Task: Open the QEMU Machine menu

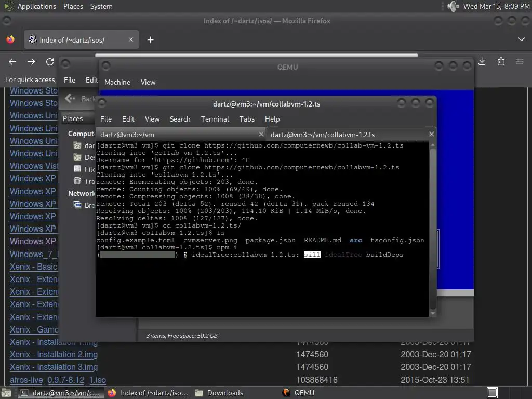Action: 117,82
